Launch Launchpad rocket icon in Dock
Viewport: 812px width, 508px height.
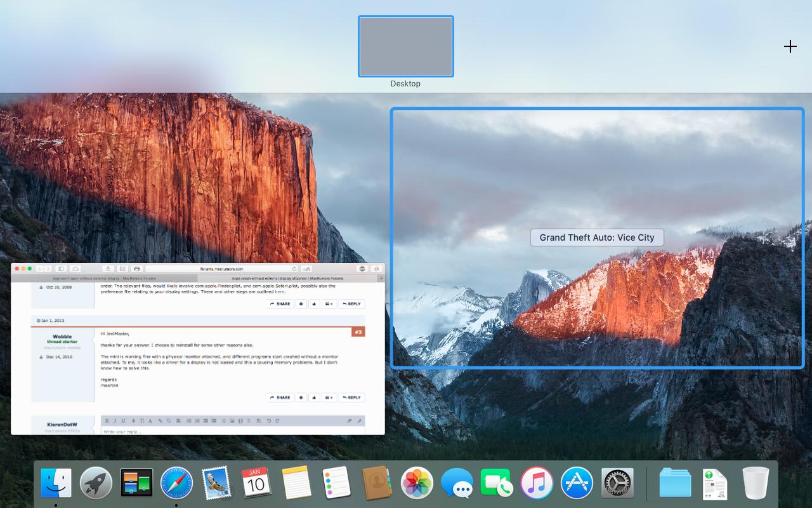[x=96, y=483]
